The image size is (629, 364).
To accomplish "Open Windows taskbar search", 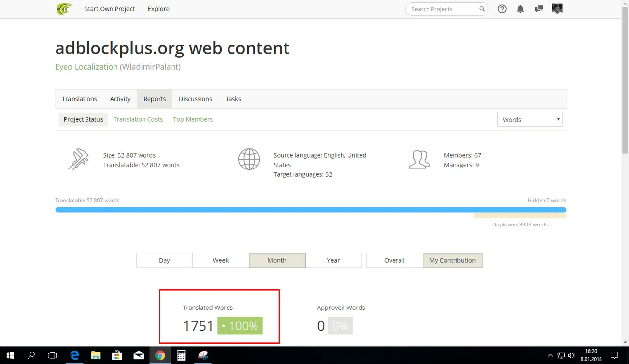I will 31,355.
